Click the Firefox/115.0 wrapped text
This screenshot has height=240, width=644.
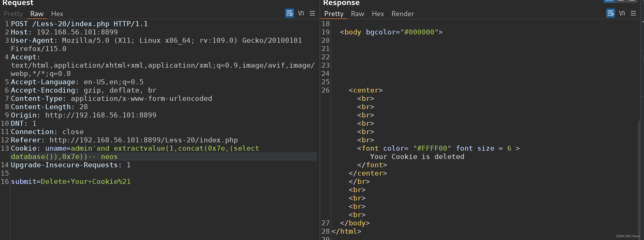pos(39,49)
